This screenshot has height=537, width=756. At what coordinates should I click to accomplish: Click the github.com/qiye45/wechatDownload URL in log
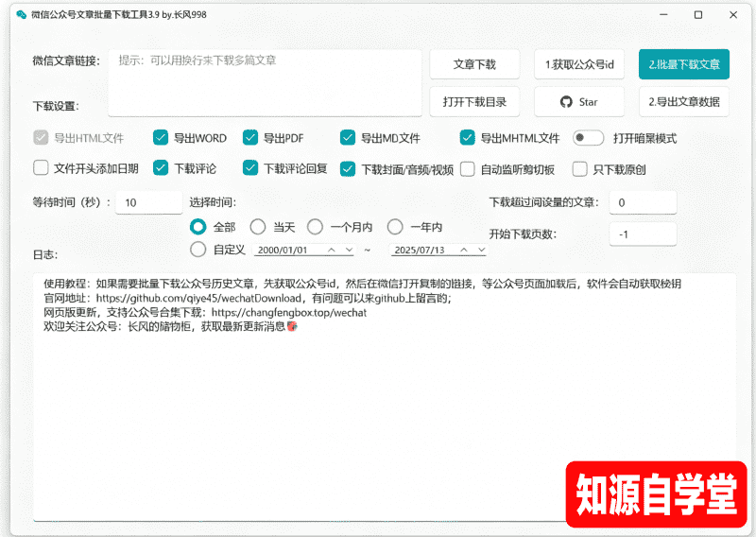198,298
